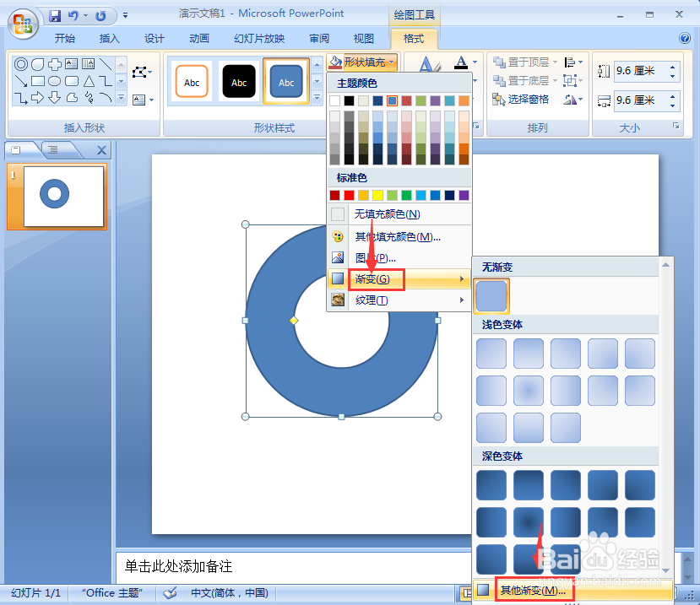Customize the quick access toolbar dropdown

(x=126, y=16)
